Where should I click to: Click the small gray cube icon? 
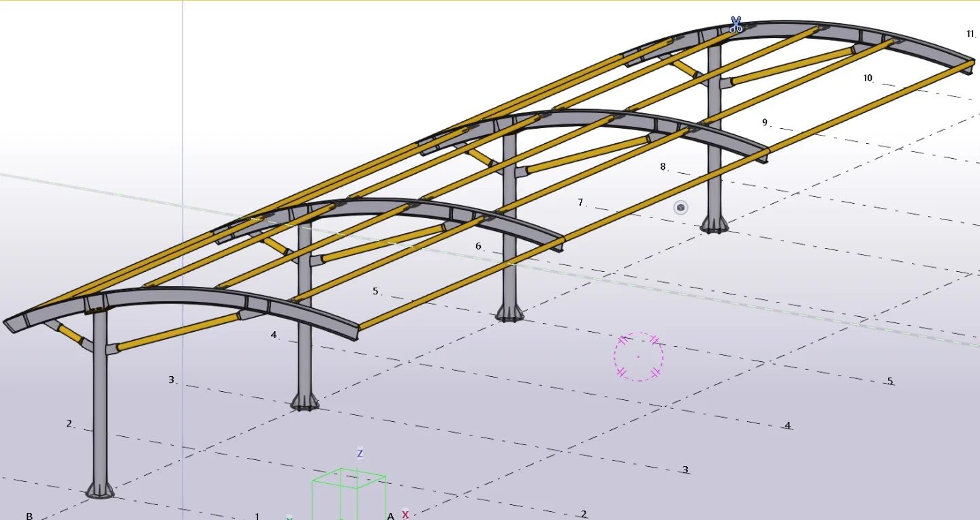pos(680,207)
